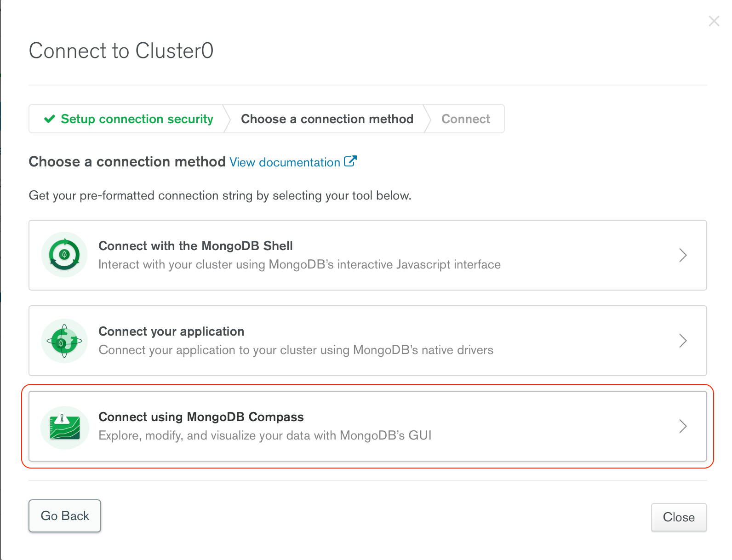Select the Connect step
Screen dimensions: 732x560
[x=465, y=119]
